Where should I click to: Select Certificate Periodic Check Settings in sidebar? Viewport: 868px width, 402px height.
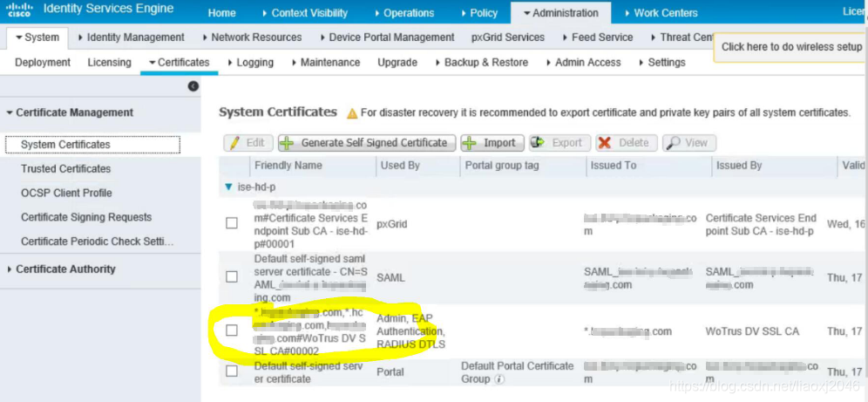tap(98, 242)
